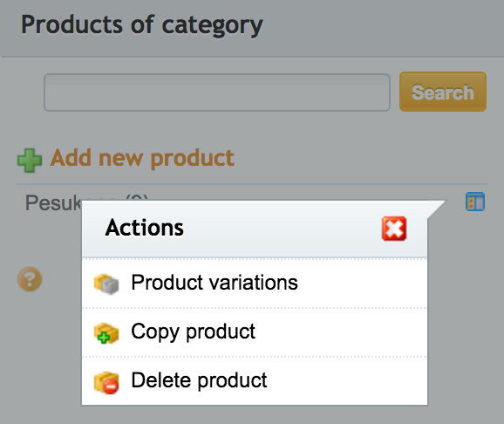Open the Add new product link
This screenshot has height=424, width=504.
tap(142, 158)
